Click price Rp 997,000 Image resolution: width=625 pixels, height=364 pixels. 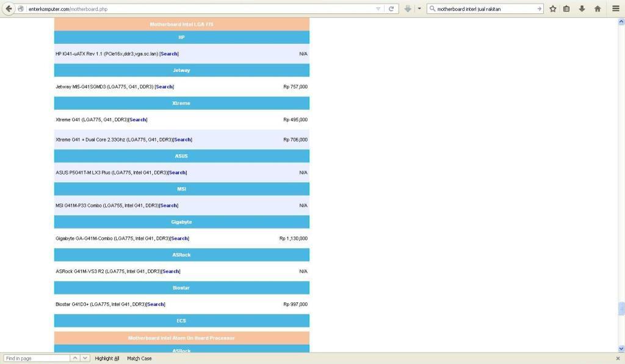click(x=295, y=305)
